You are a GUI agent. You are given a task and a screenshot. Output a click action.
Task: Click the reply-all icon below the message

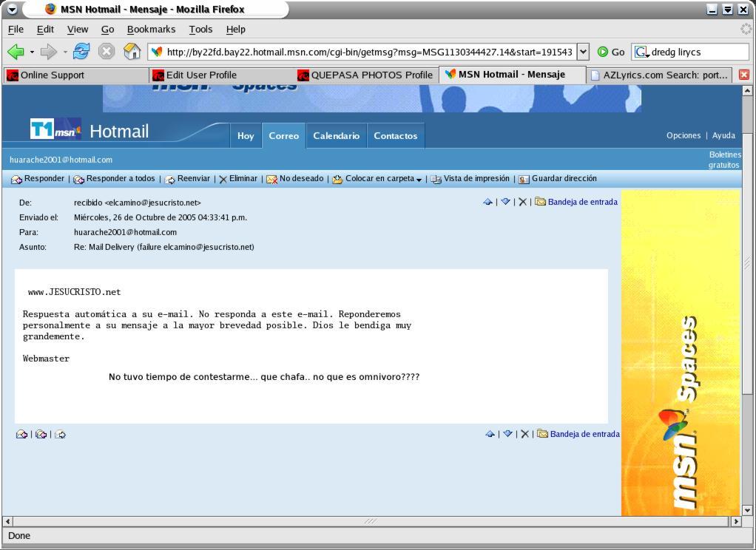41,435
